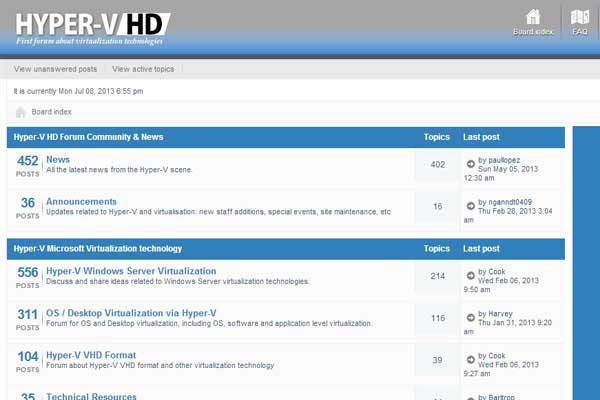Open the Hyper-V VHD Format forum

point(91,355)
